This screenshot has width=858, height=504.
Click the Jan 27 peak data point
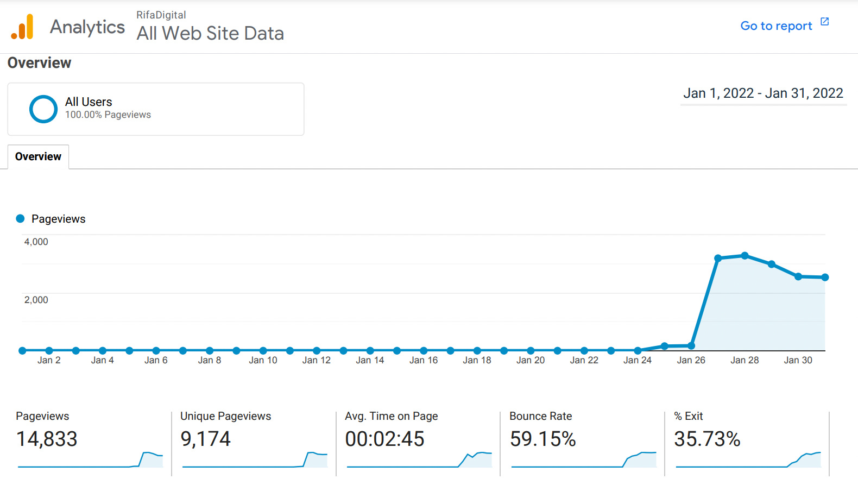coord(718,258)
